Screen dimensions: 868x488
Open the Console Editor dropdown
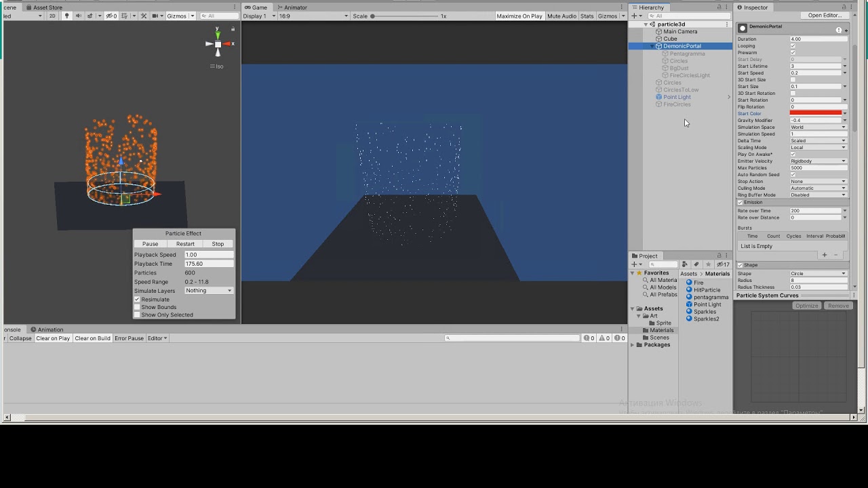pyautogui.click(x=157, y=338)
